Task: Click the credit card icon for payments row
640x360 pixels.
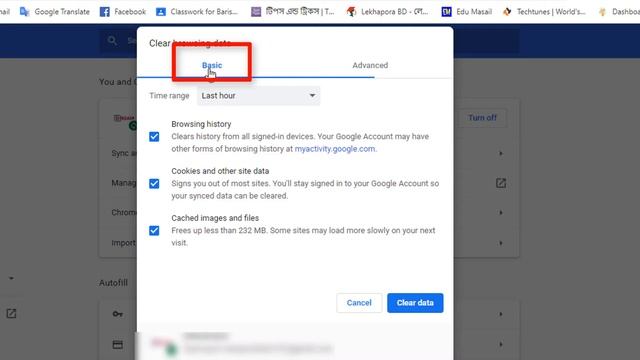Action: tap(118, 344)
